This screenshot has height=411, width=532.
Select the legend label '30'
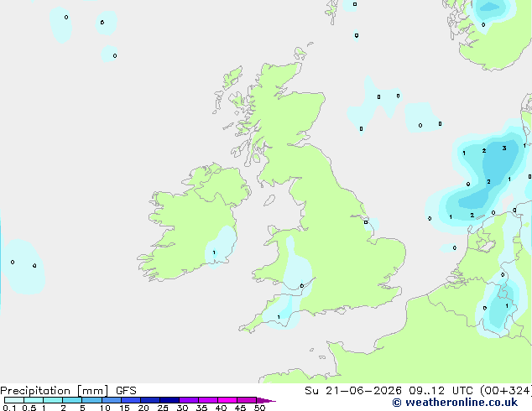[x=182, y=408]
